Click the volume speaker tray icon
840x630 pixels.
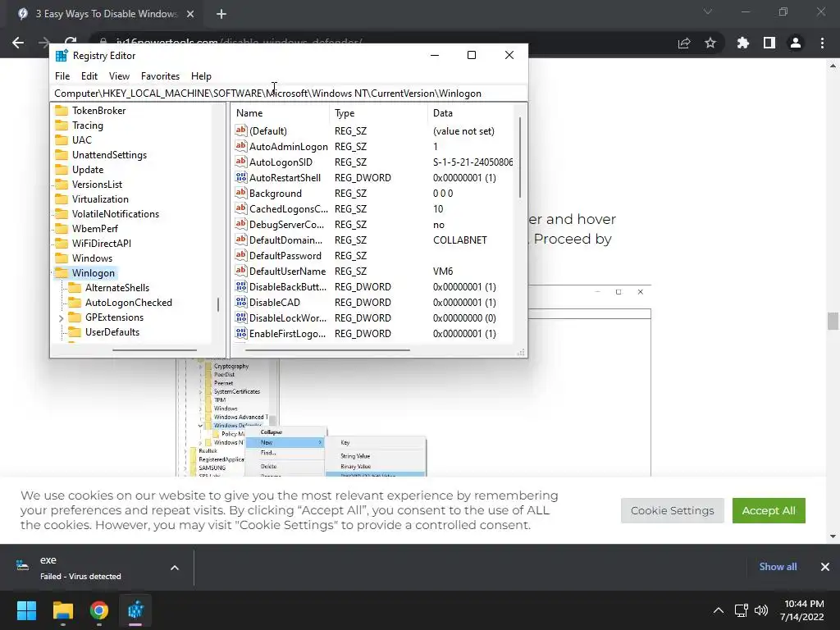tap(761, 610)
